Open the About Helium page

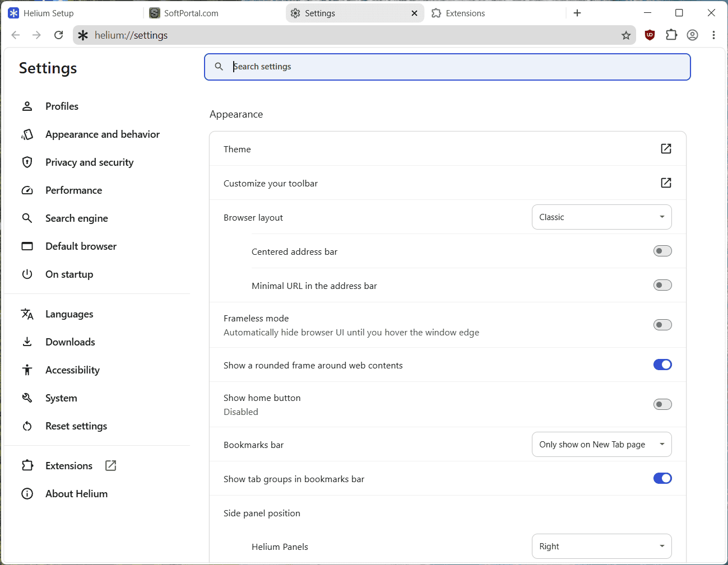pos(77,494)
